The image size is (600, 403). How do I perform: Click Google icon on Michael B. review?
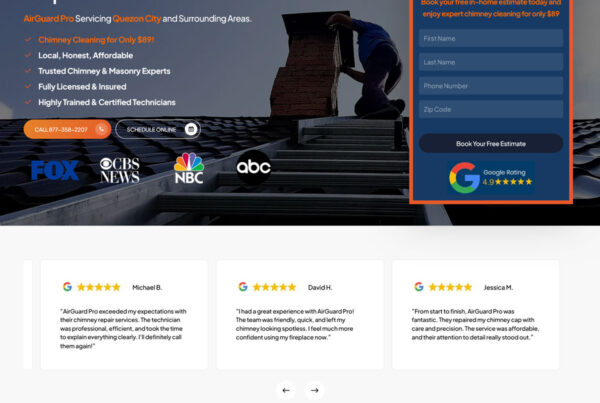click(67, 287)
